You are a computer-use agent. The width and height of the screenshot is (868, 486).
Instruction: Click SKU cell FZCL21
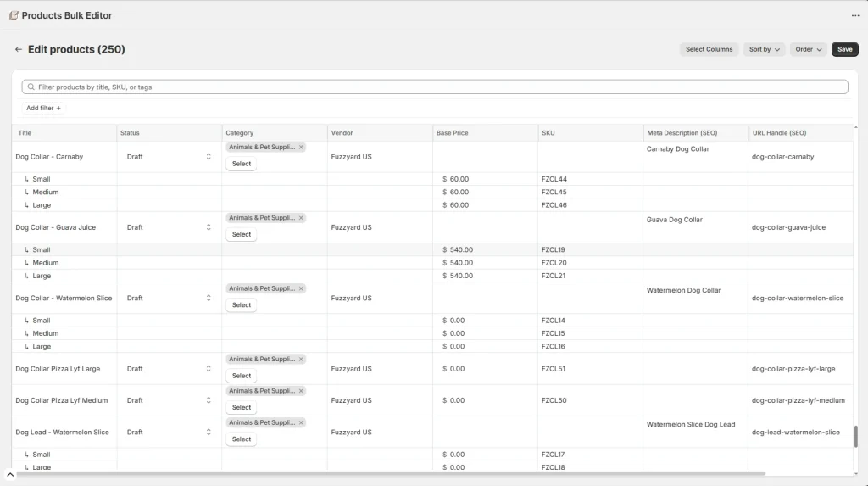[591, 276]
